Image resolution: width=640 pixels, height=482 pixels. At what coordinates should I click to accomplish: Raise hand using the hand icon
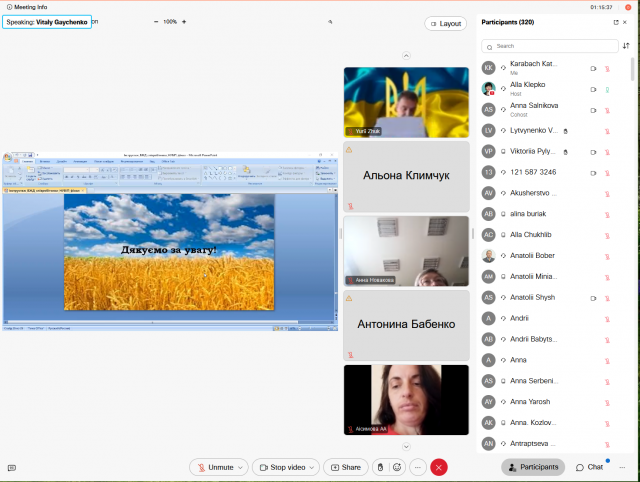click(x=379, y=467)
